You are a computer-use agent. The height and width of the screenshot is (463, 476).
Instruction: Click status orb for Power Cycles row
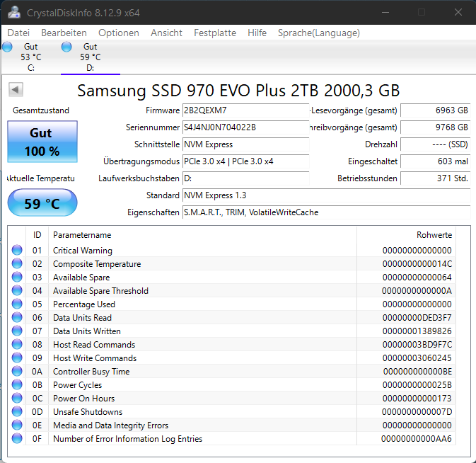[x=17, y=384]
